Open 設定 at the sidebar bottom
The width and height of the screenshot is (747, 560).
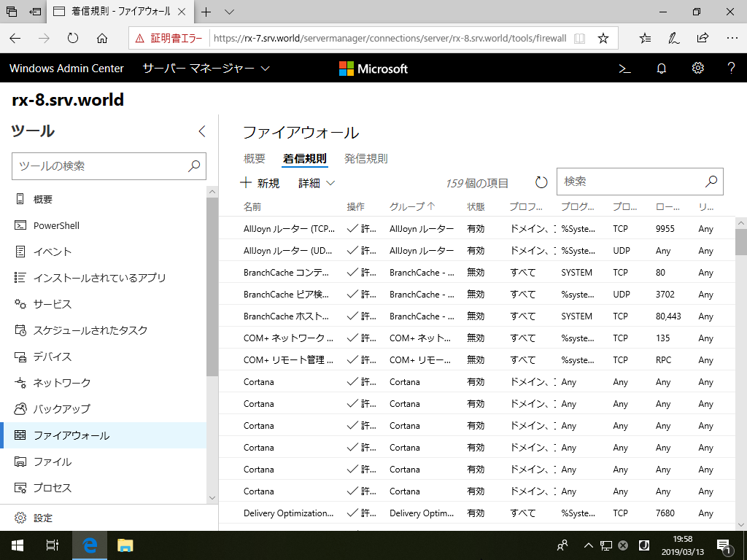click(x=109, y=518)
